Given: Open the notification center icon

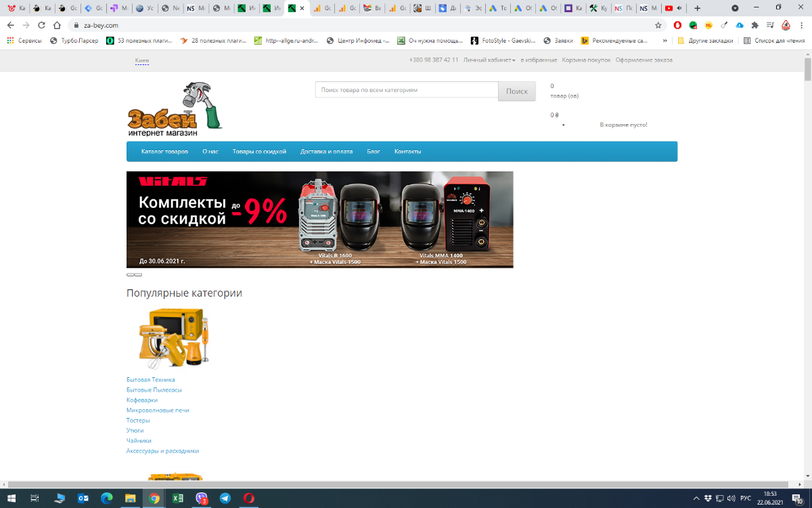Looking at the screenshot, I should (x=798, y=499).
